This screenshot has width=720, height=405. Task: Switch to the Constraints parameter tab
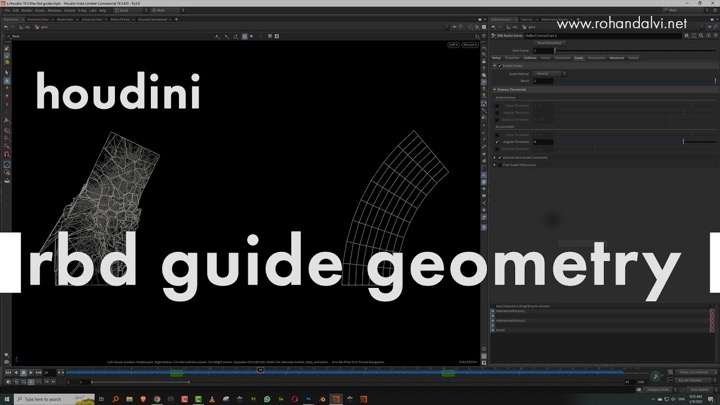[562, 58]
